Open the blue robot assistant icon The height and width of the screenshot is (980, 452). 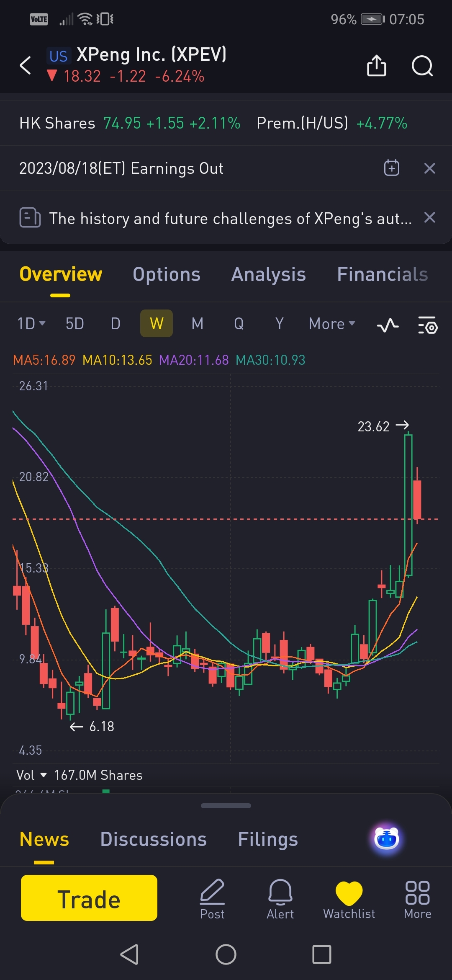coord(386,839)
